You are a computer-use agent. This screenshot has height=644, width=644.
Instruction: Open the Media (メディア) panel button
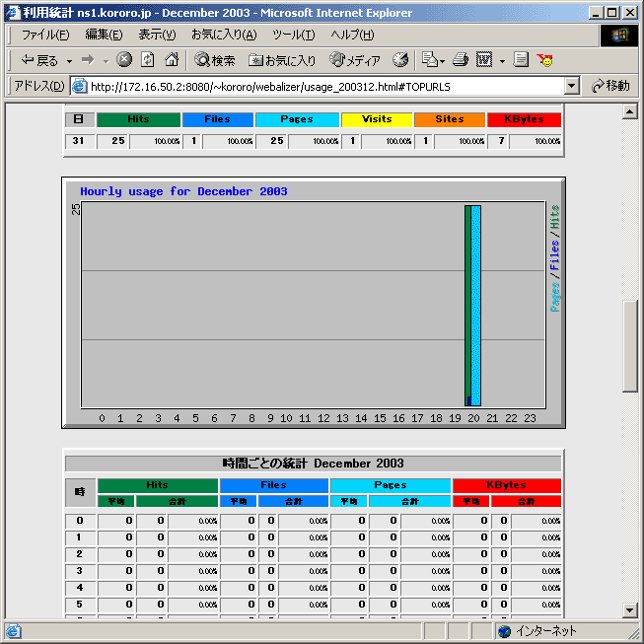click(x=355, y=60)
